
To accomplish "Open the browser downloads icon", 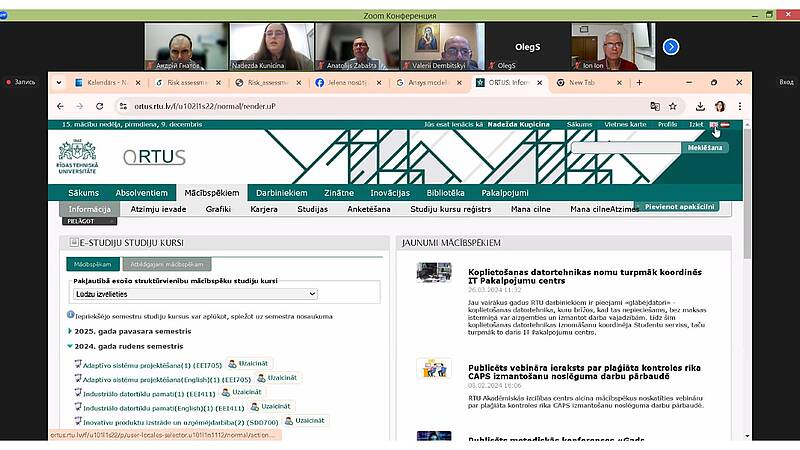I will point(700,106).
